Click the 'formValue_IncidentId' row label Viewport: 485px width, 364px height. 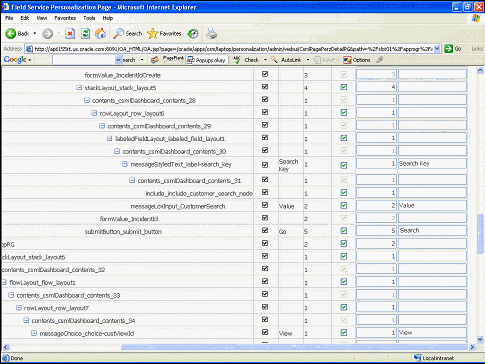click(x=129, y=219)
